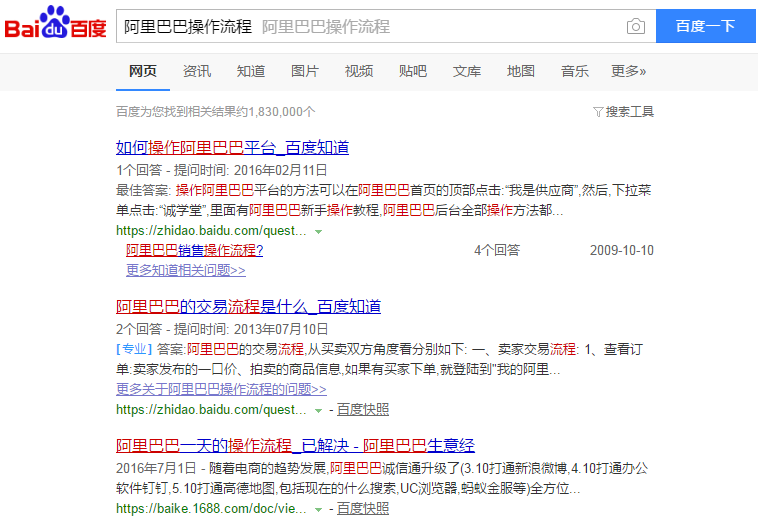The image size is (758, 522).
Task: Switch to the 地图 map tab
Action: (x=521, y=71)
